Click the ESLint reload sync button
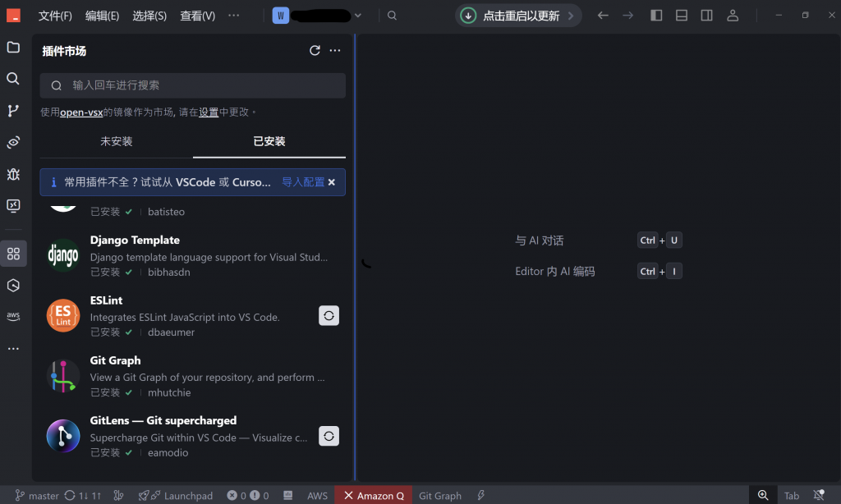This screenshot has height=504, width=841. pos(329,316)
